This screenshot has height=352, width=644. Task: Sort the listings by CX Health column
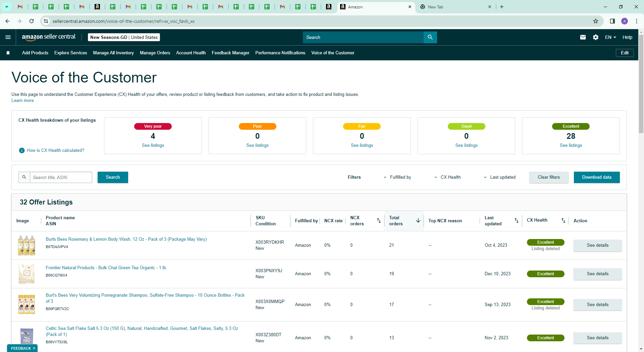click(563, 221)
